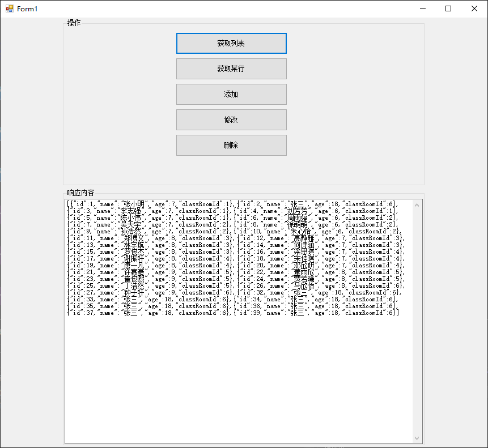Click the scroll down arrow in response box
Image resolution: width=488 pixels, height=448 pixels.
click(417, 438)
